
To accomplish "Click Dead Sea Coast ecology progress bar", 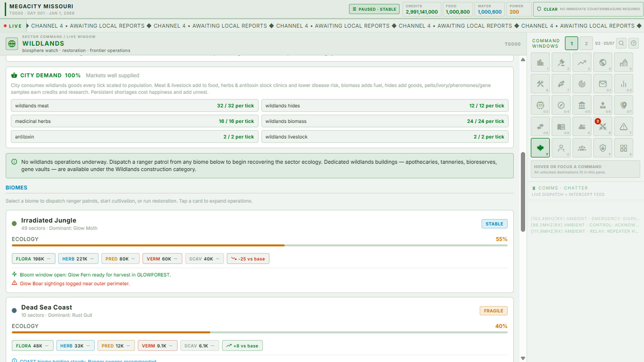I will click(260, 332).
